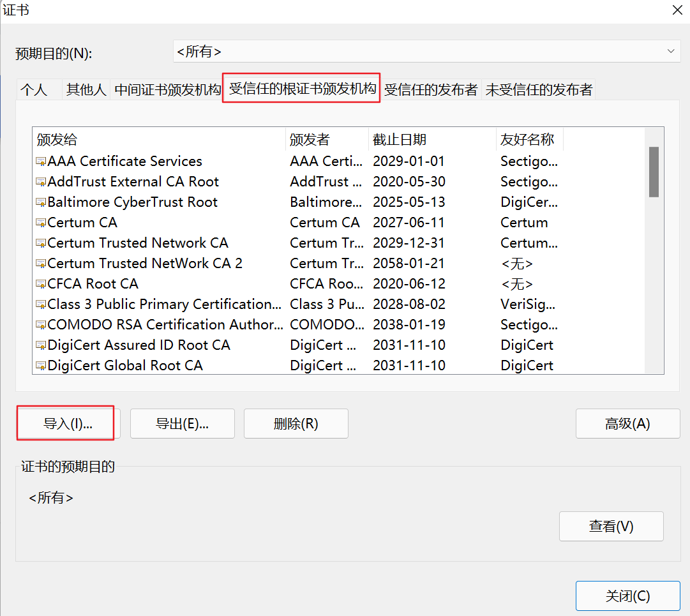Open the 受信任的发布者 tab

(x=431, y=90)
